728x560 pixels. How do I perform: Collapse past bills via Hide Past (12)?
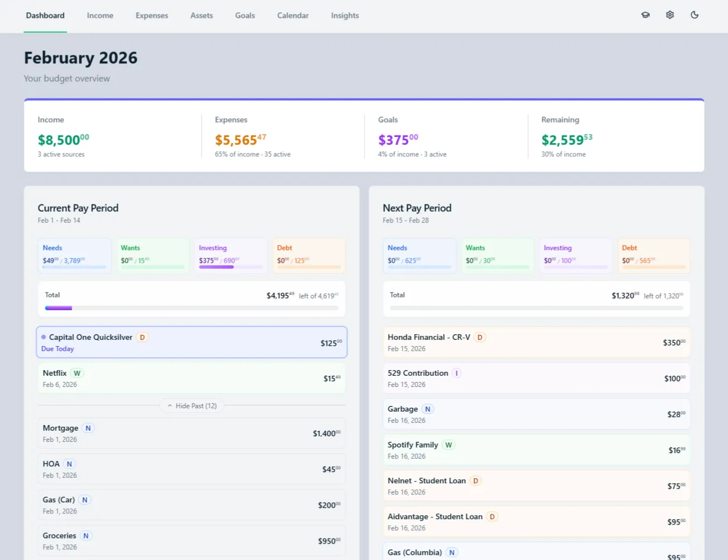[x=191, y=405]
